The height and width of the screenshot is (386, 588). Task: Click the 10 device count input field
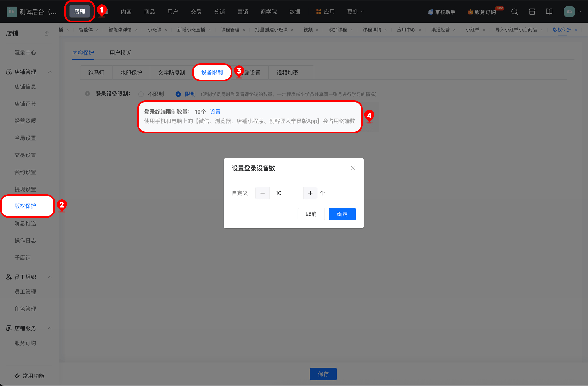click(286, 193)
